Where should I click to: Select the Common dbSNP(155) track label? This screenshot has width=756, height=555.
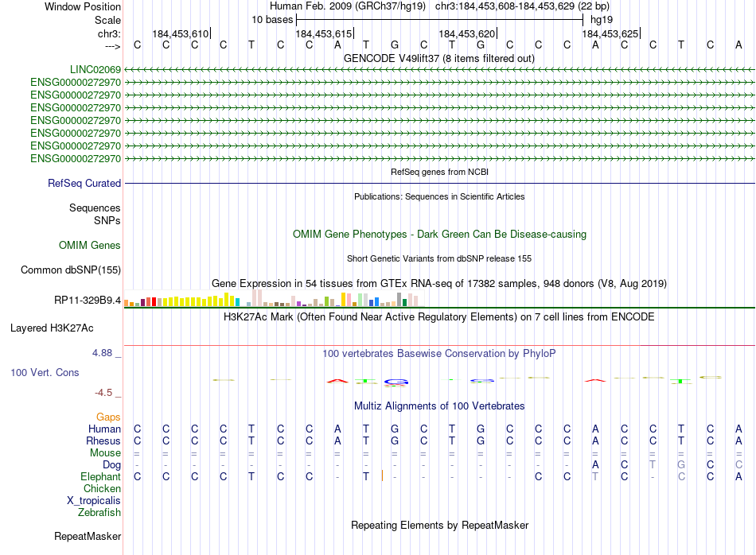point(71,270)
